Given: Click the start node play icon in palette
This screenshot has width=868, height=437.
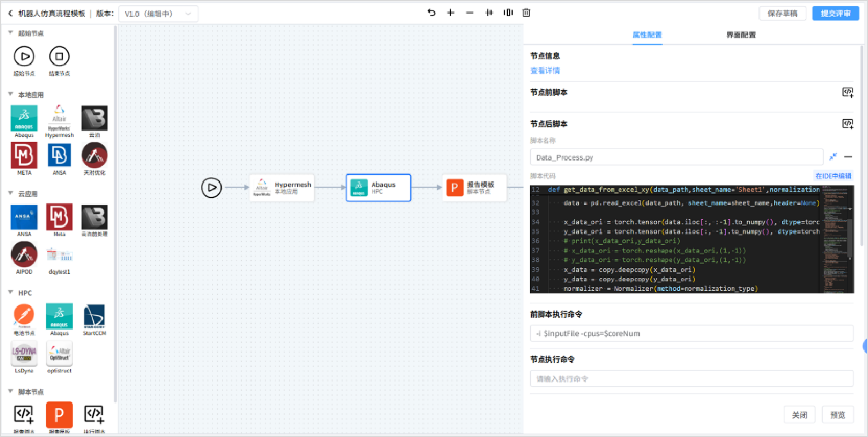Looking at the screenshot, I should (24, 57).
